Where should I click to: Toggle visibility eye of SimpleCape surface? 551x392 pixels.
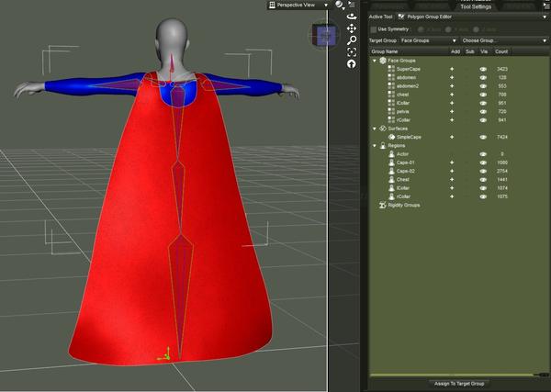pyautogui.click(x=483, y=137)
